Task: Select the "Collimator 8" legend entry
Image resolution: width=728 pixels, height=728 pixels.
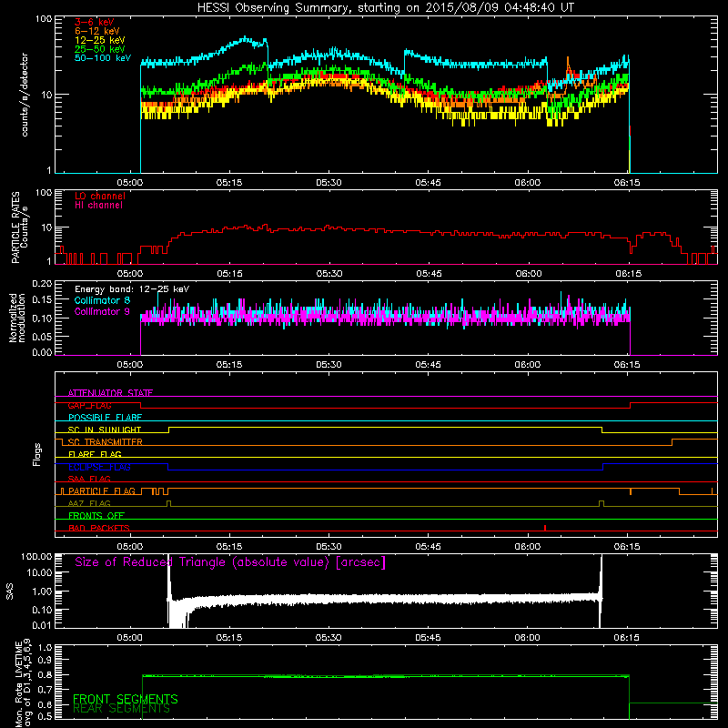Action: pos(102,300)
